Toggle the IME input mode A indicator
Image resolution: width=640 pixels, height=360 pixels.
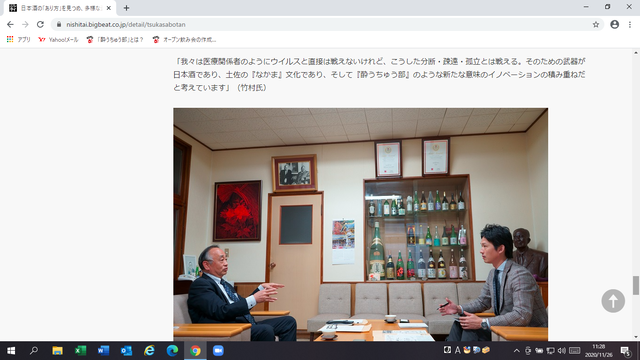tap(457, 350)
